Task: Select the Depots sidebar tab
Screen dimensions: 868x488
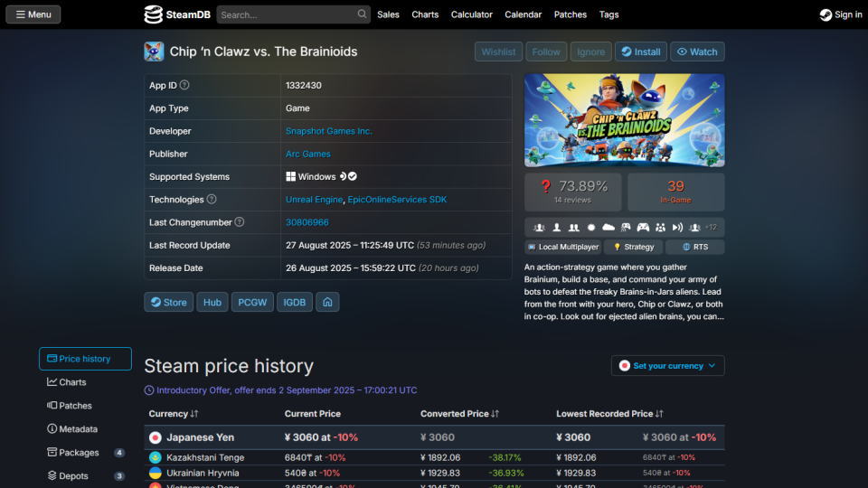Action: coord(85,476)
